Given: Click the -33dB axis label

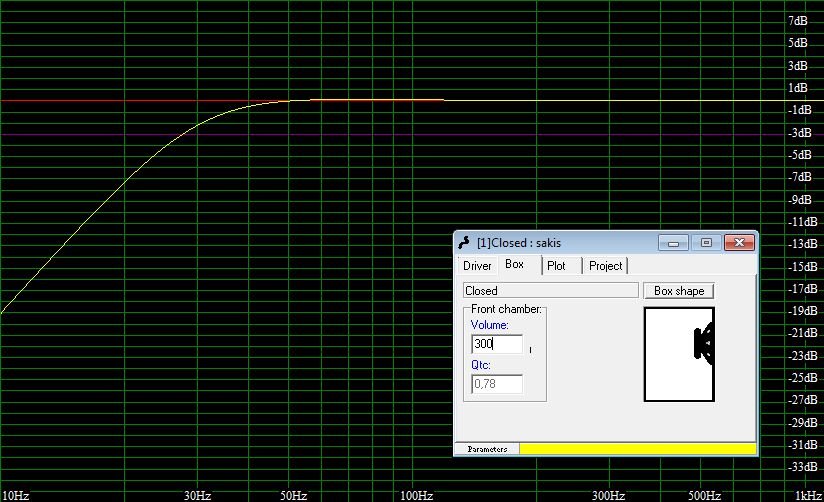Looking at the screenshot, I should (x=802, y=467).
